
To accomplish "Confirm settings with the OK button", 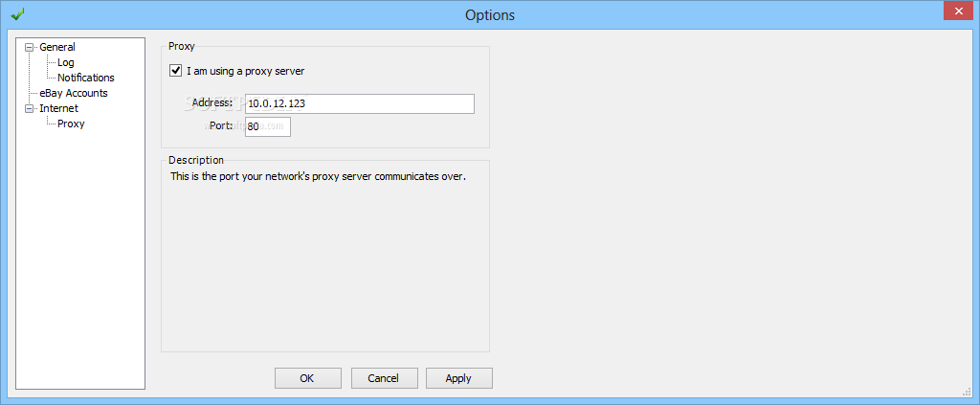I will click(x=308, y=378).
